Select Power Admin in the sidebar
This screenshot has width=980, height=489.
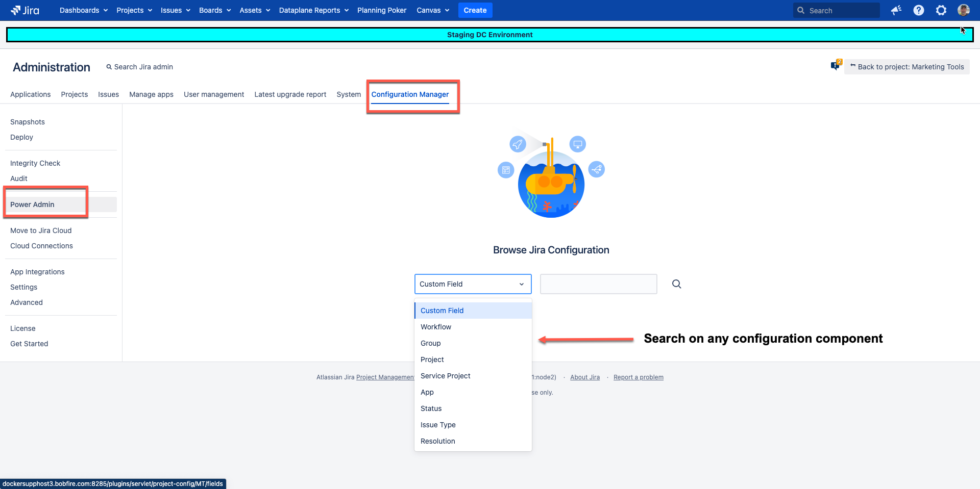tap(32, 204)
